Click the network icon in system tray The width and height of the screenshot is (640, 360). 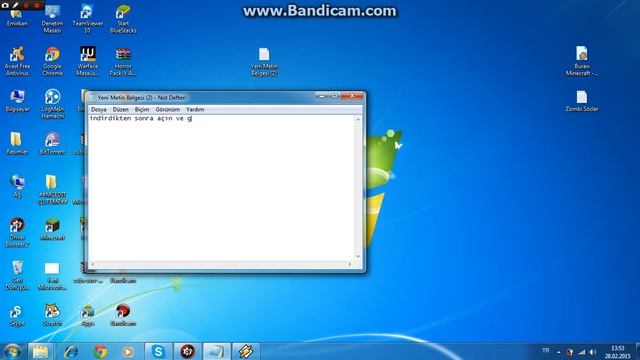click(582, 352)
